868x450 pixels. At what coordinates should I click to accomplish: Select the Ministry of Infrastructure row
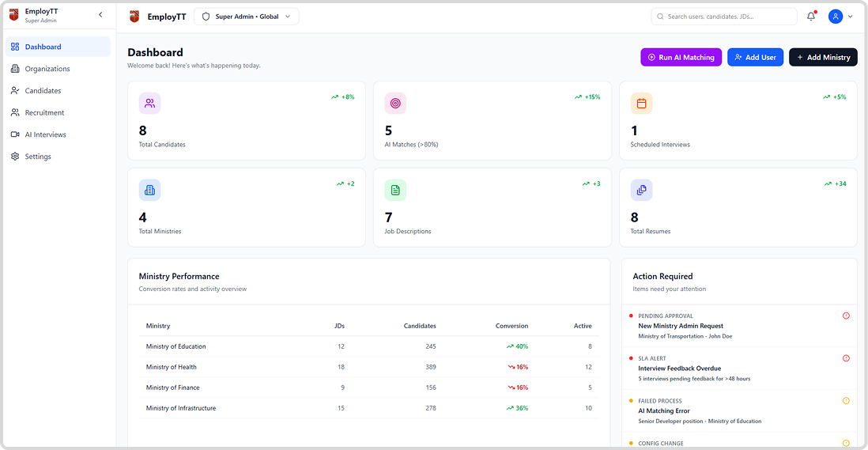(x=368, y=408)
